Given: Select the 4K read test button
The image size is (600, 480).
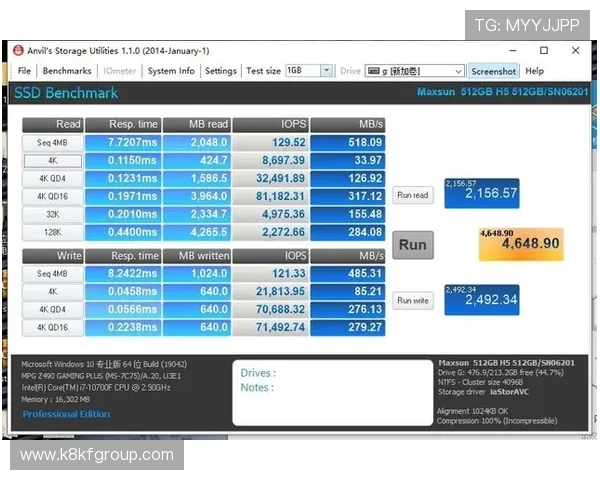Looking at the screenshot, I should pyautogui.click(x=53, y=160).
